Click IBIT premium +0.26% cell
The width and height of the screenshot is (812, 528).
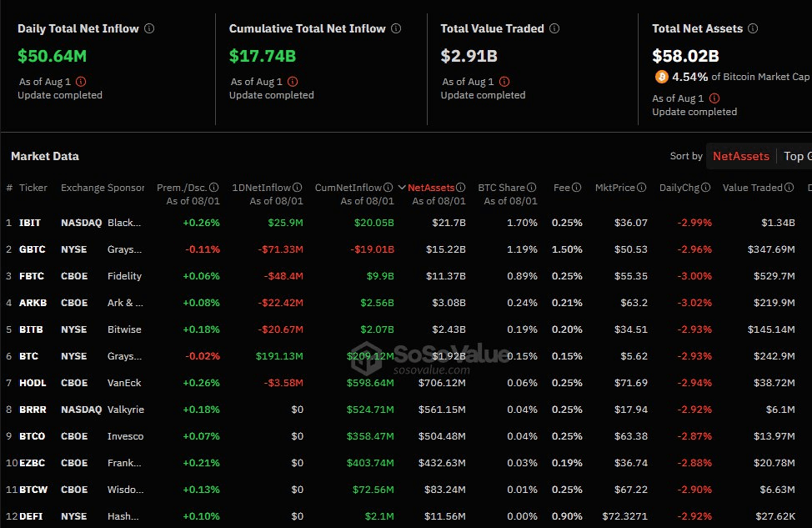(202, 223)
